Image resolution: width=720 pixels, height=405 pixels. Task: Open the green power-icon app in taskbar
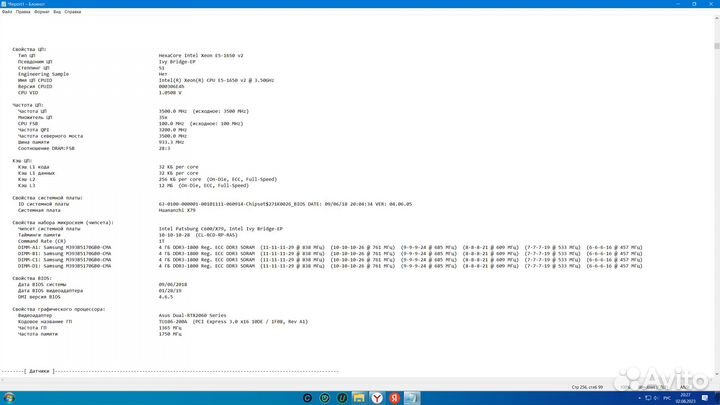coord(325,398)
